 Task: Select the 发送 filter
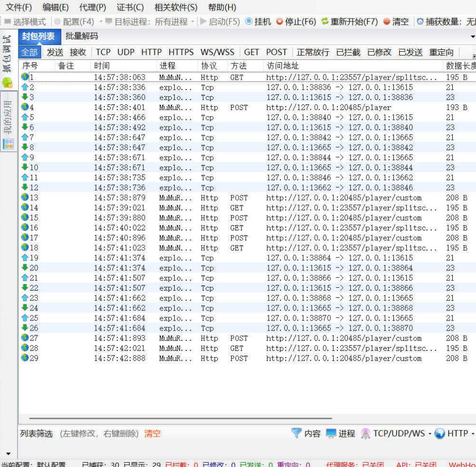click(55, 52)
